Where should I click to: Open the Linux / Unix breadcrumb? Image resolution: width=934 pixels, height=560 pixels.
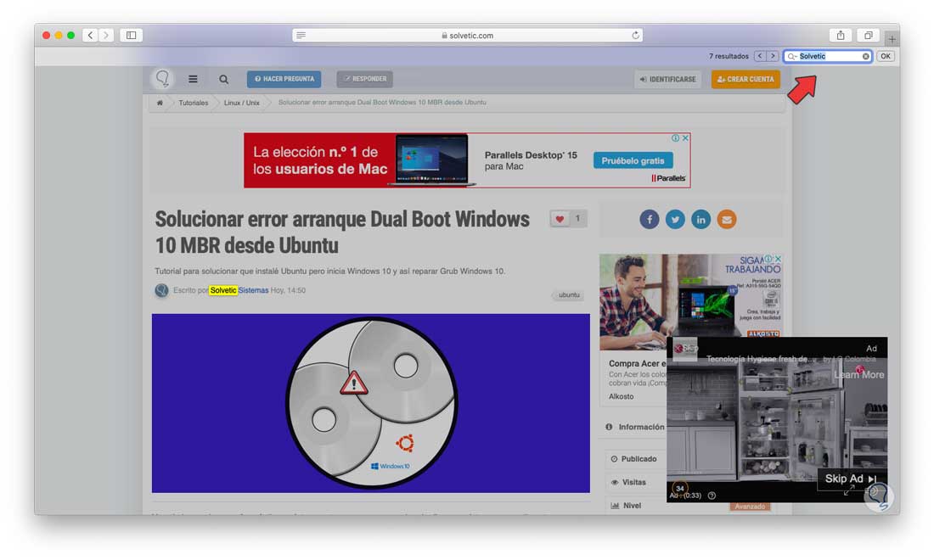coord(241,103)
